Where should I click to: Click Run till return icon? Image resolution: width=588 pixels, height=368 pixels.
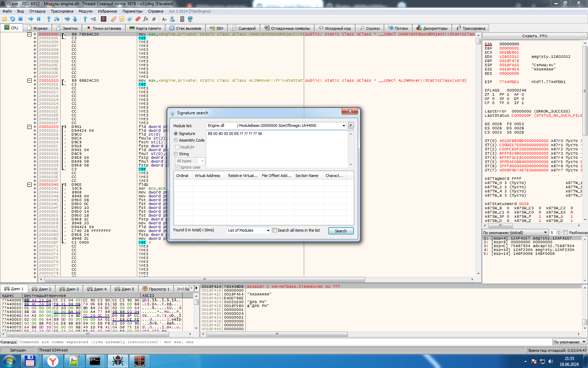point(85,19)
